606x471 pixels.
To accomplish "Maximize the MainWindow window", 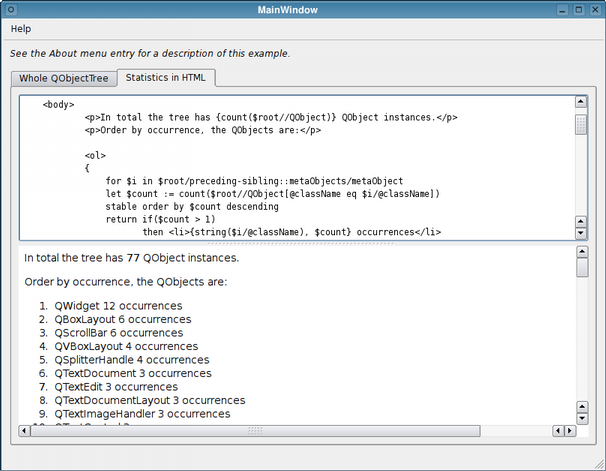I will [x=576, y=9].
